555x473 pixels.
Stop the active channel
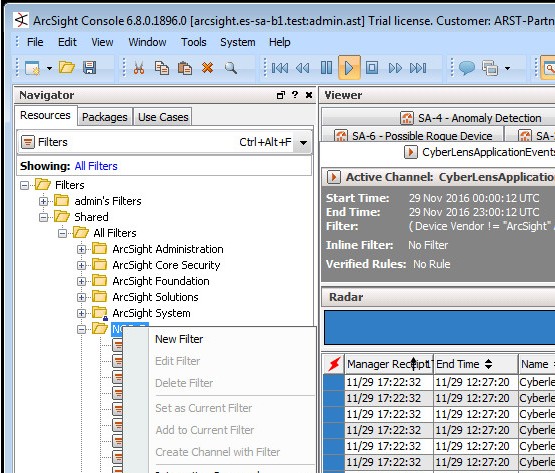(372, 67)
